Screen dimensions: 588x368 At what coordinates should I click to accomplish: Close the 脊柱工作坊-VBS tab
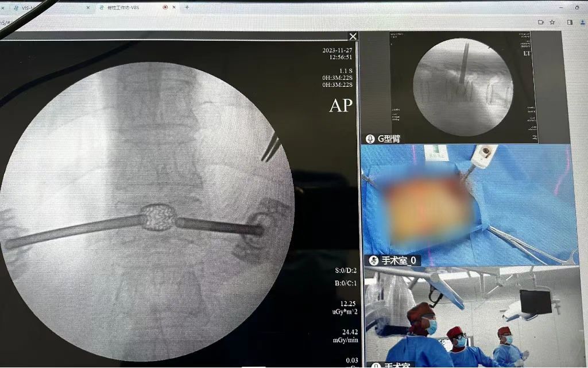coord(174,7)
